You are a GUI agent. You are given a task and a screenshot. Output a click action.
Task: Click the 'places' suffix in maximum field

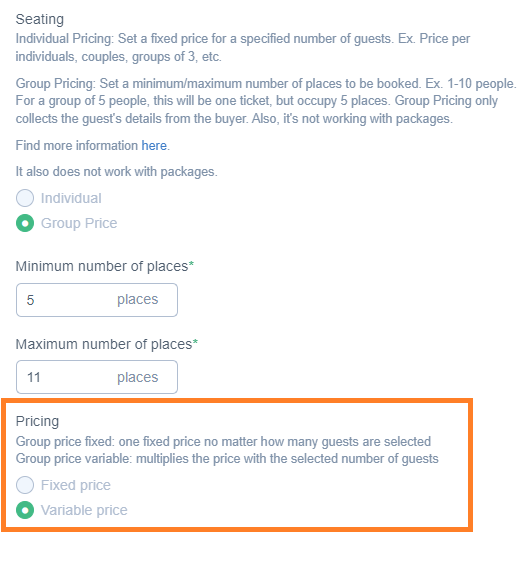(138, 377)
